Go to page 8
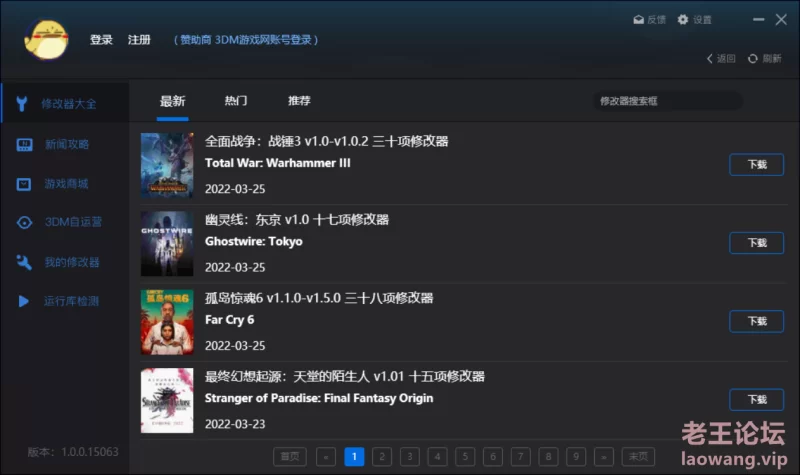 (548, 457)
